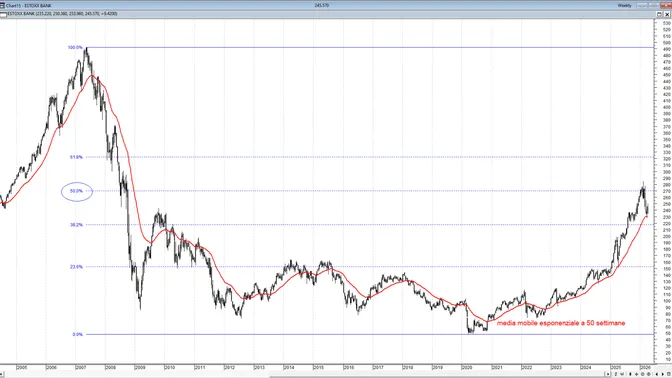This screenshot has height=378, width=672.
Task: Click the 500 price label on right axis
Action: (x=667, y=42)
